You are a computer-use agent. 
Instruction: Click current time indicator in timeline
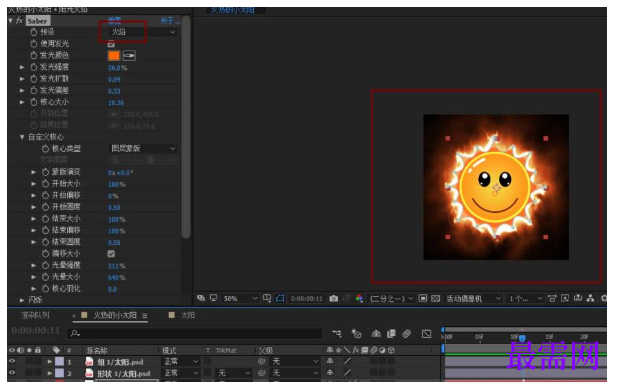coord(522,338)
